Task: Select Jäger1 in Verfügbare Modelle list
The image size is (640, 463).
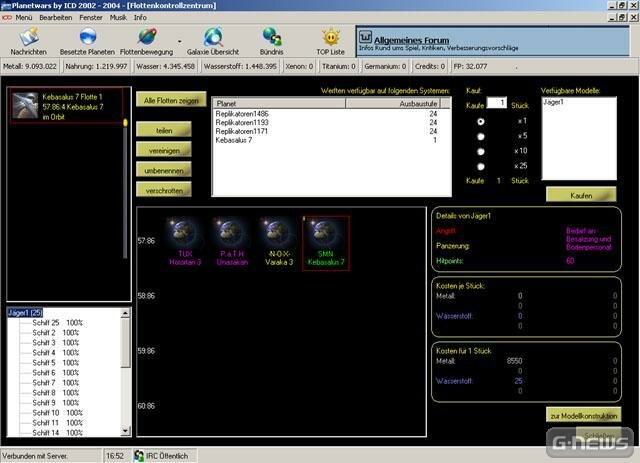Action: (x=553, y=102)
